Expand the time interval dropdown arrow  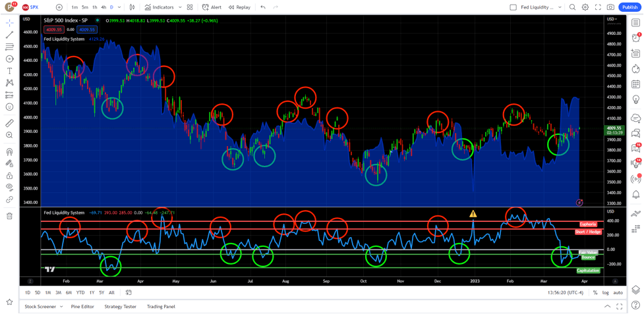(x=119, y=7)
